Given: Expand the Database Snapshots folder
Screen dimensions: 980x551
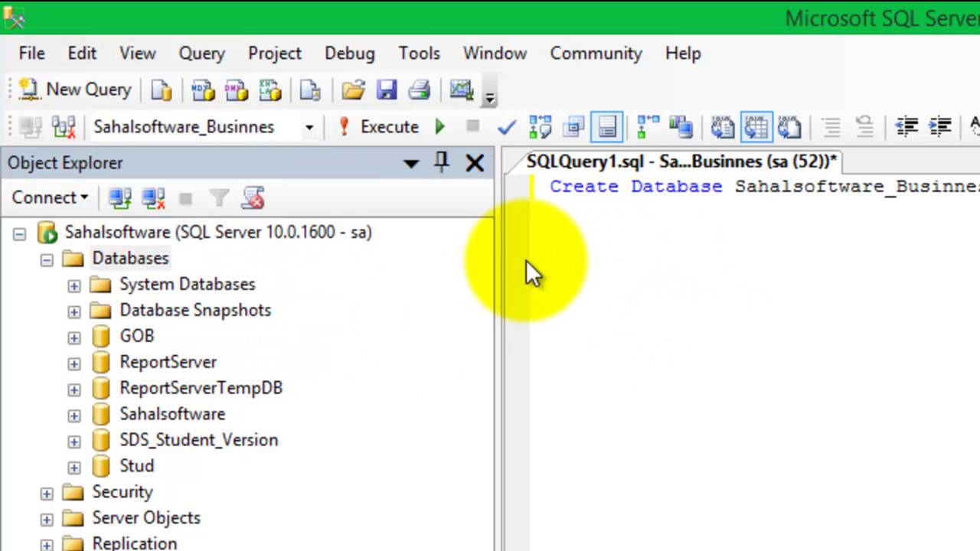Looking at the screenshot, I should (73, 311).
